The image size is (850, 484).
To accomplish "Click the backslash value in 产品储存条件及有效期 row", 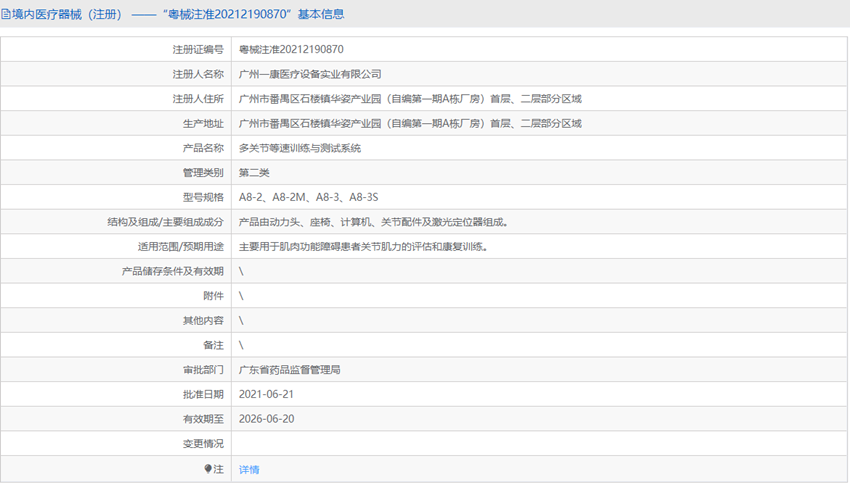I will (x=241, y=271).
